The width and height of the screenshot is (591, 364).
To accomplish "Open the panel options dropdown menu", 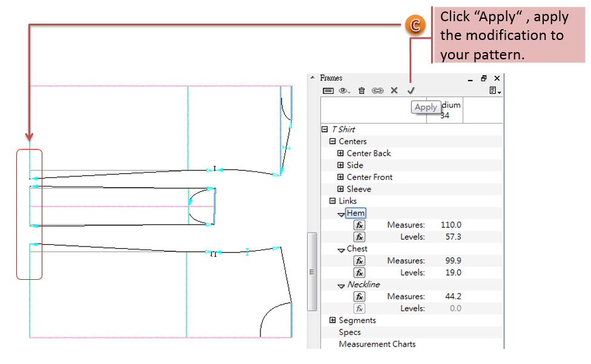I will 494,90.
